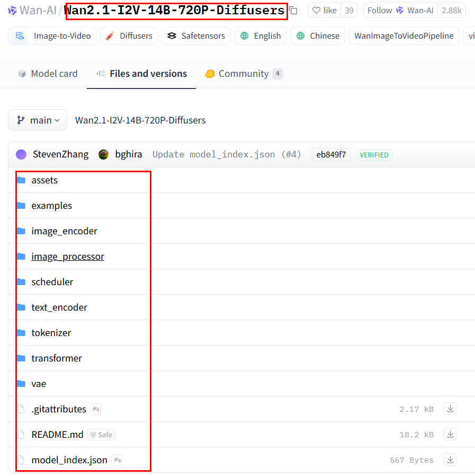
Task: Open the README.md file
Action: 57,435
